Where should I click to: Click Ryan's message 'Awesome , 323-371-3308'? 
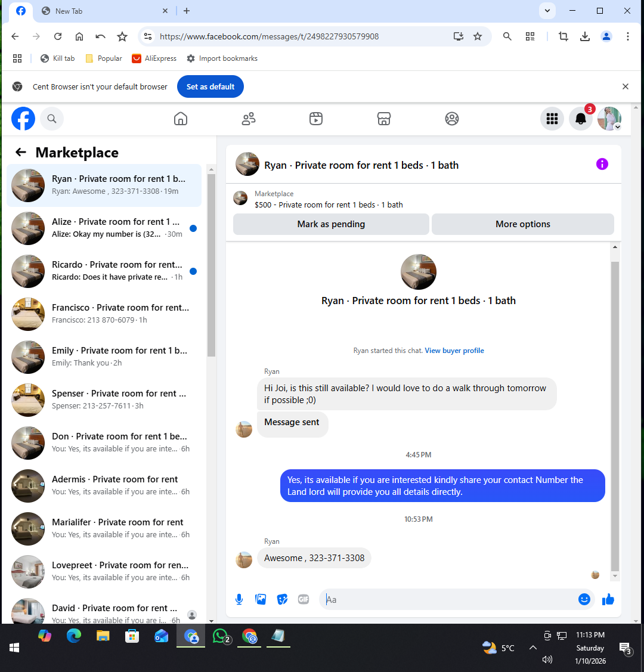(314, 558)
